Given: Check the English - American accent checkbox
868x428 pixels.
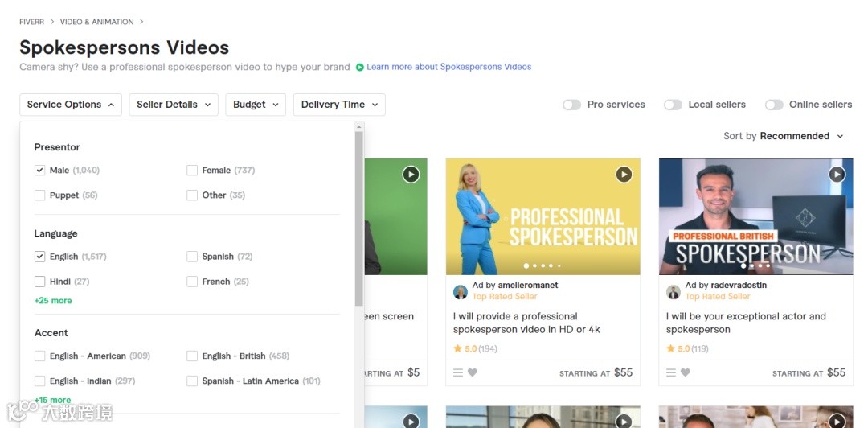Looking at the screenshot, I should click(40, 356).
